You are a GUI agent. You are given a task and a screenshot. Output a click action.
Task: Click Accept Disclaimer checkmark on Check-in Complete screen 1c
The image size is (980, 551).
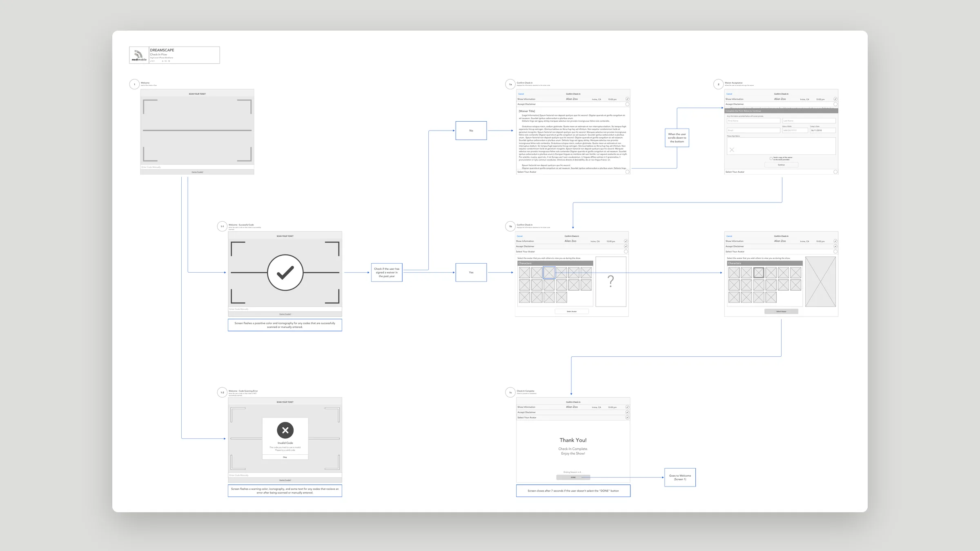point(627,412)
